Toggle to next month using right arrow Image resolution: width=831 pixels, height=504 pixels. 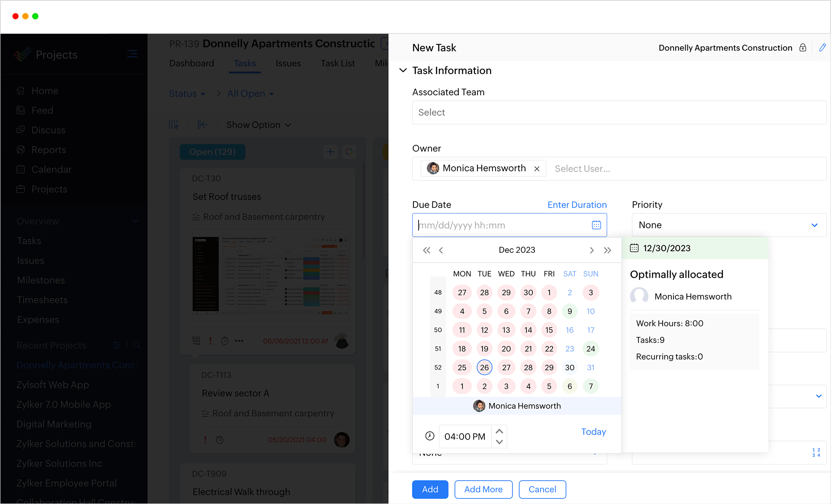coord(592,250)
